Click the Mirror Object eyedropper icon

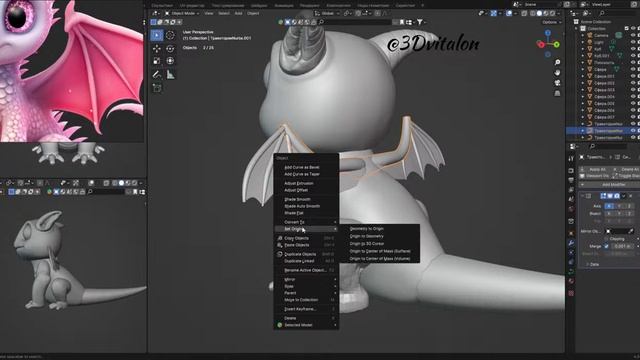coord(631,231)
